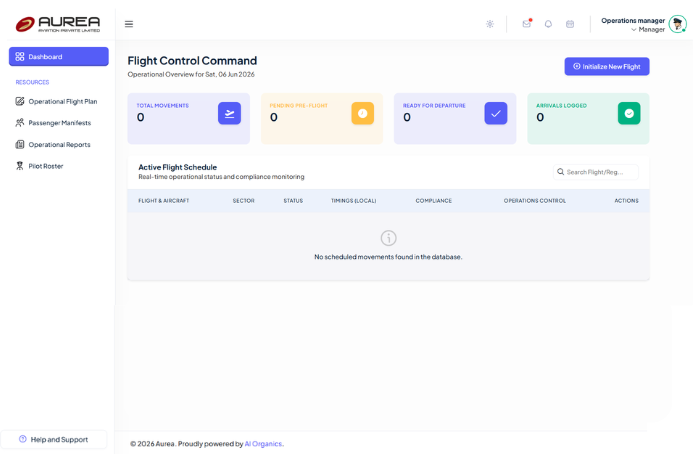Click the Ready for Departure checkmark icon
Screen dimensions: 700x454
pyautogui.click(x=496, y=113)
